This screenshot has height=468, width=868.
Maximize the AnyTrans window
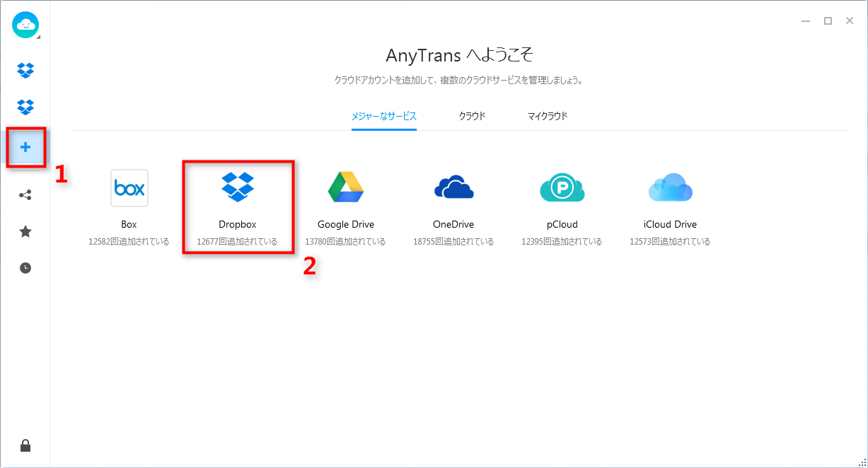click(828, 21)
